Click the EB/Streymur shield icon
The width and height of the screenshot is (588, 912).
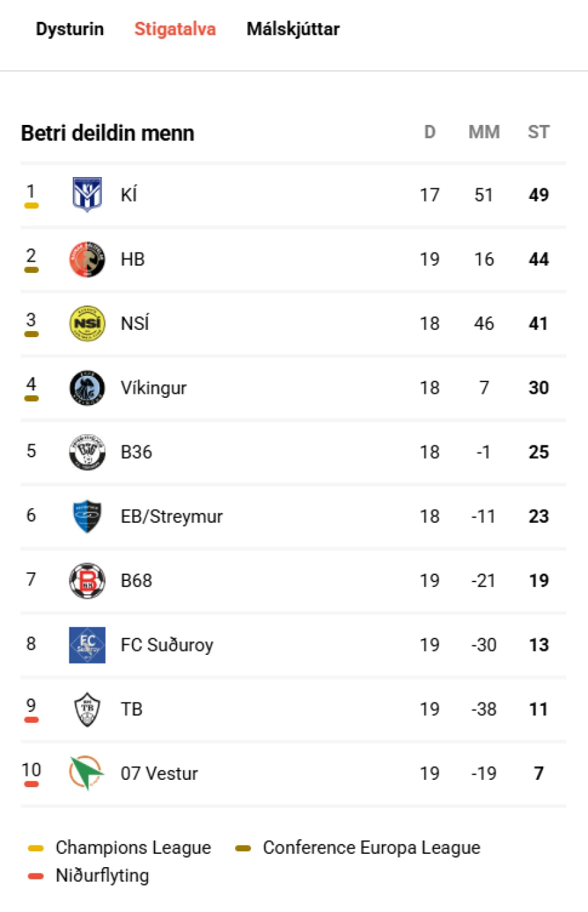(87, 516)
